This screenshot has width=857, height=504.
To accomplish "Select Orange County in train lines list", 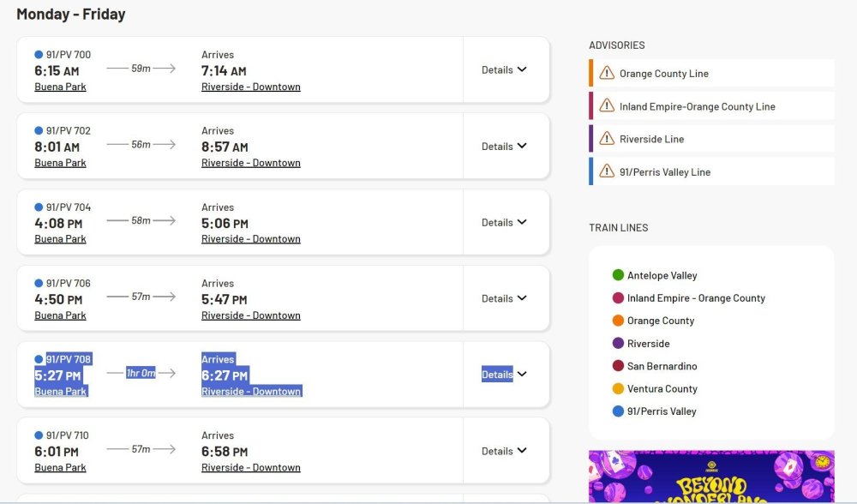I will point(661,321).
